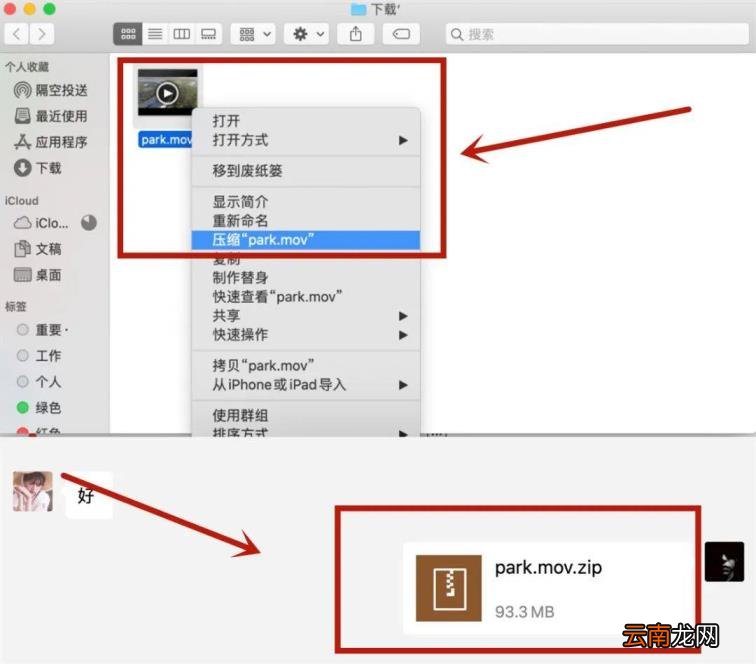Choose 拷贝"park.mov" menu item
Screen dimensions: 756x664
306,366
